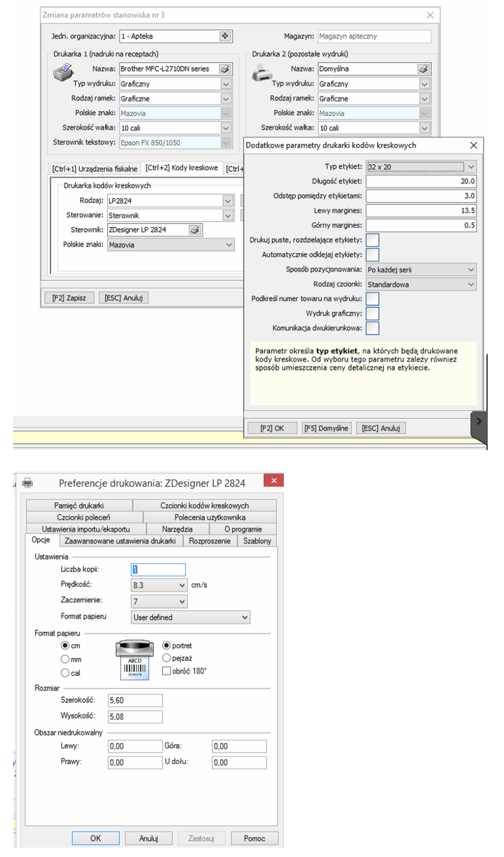Click the printer picker icon beside Brother MFC-L2710DN
The image size is (504, 857).
(225, 69)
